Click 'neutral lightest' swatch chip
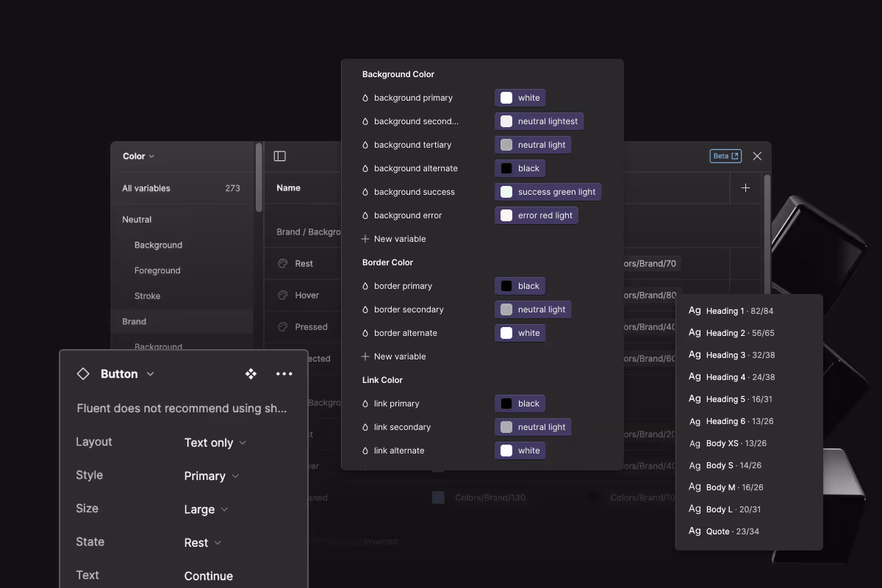 (x=539, y=121)
